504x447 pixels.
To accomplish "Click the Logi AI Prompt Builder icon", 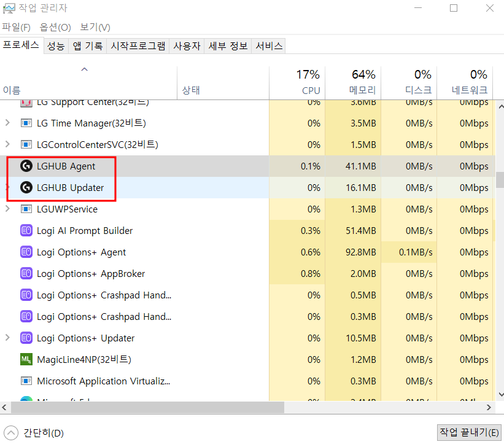I will [x=26, y=230].
